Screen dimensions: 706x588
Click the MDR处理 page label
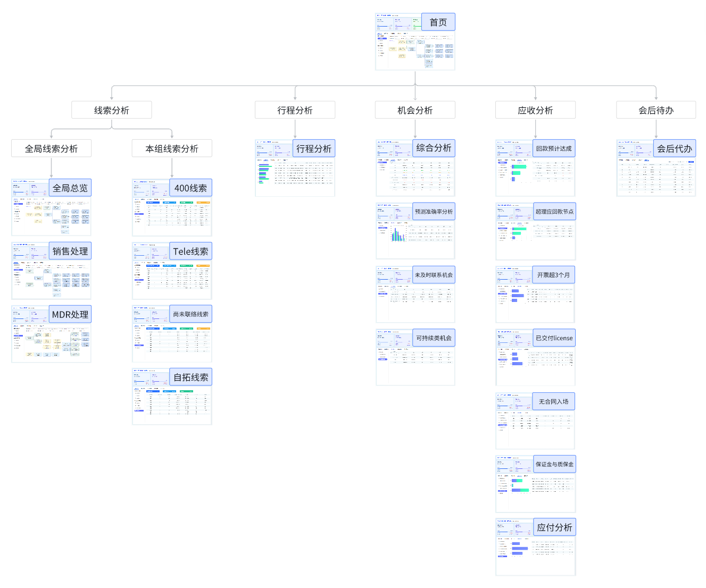[70, 314]
